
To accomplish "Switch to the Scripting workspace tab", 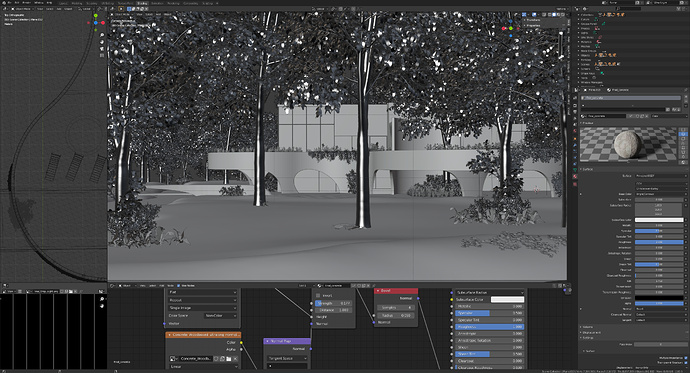I will (x=207, y=3).
